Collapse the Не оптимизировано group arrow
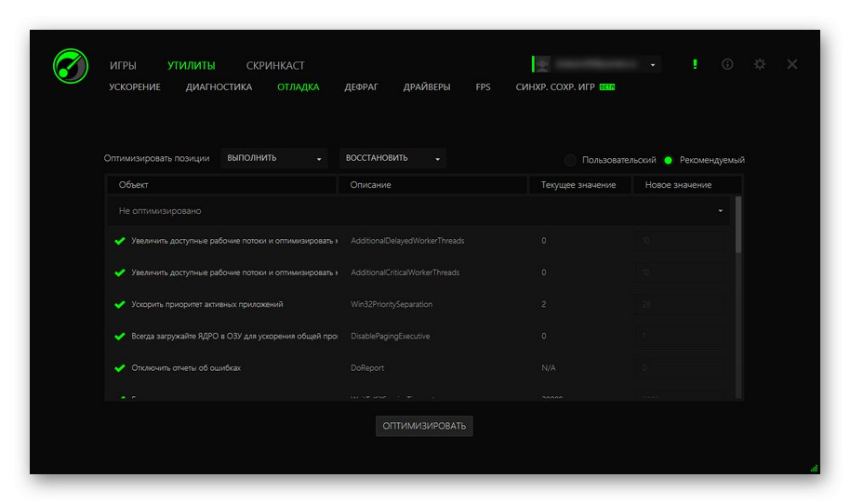The width and height of the screenshot is (850, 504). coord(721,211)
